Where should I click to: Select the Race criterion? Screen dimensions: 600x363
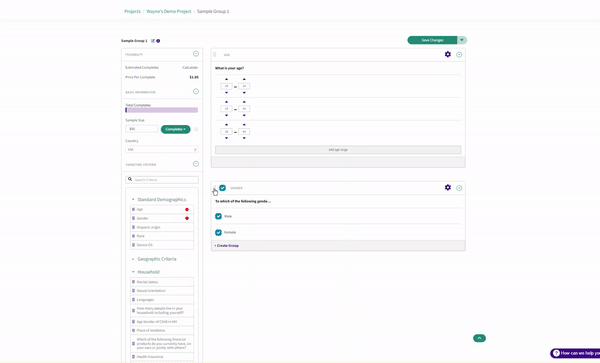[x=161, y=236]
